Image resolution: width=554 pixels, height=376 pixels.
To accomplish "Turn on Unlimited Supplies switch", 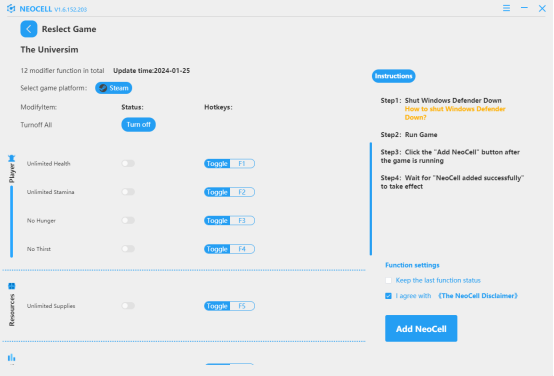I will (128, 306).
